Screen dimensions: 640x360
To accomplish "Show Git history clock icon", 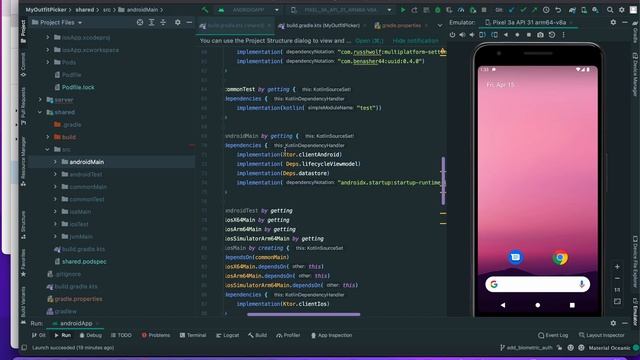I will (546, 10).
